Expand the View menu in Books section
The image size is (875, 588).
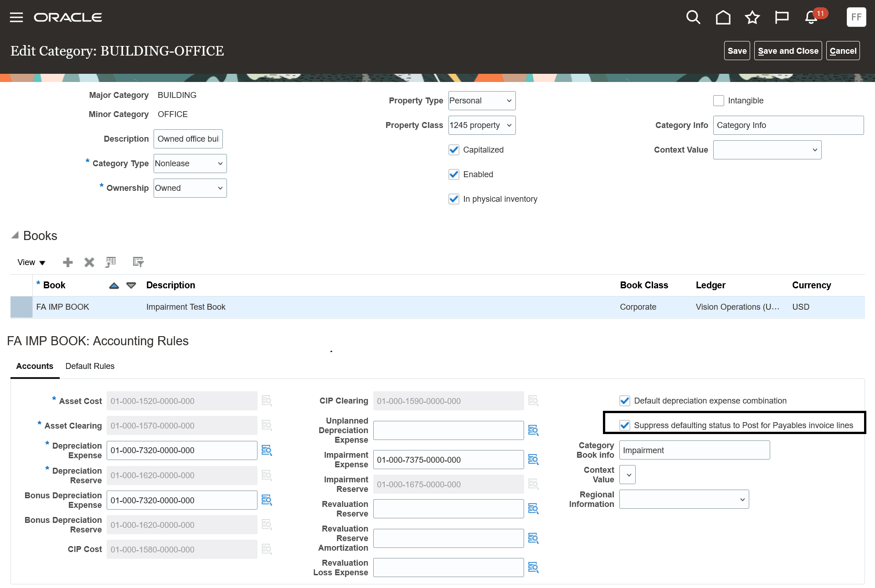[x=31, y=262]
